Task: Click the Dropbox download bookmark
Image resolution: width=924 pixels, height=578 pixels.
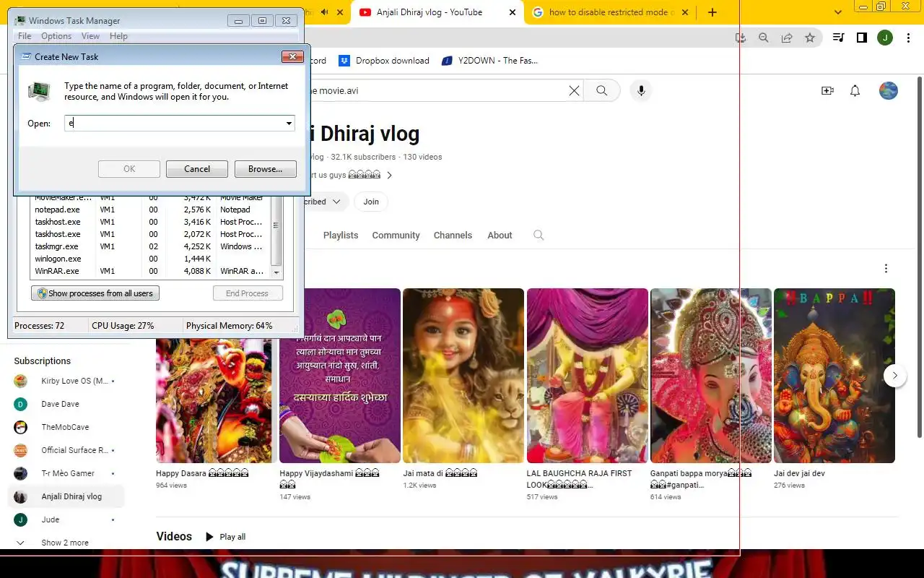Action: 385,61
